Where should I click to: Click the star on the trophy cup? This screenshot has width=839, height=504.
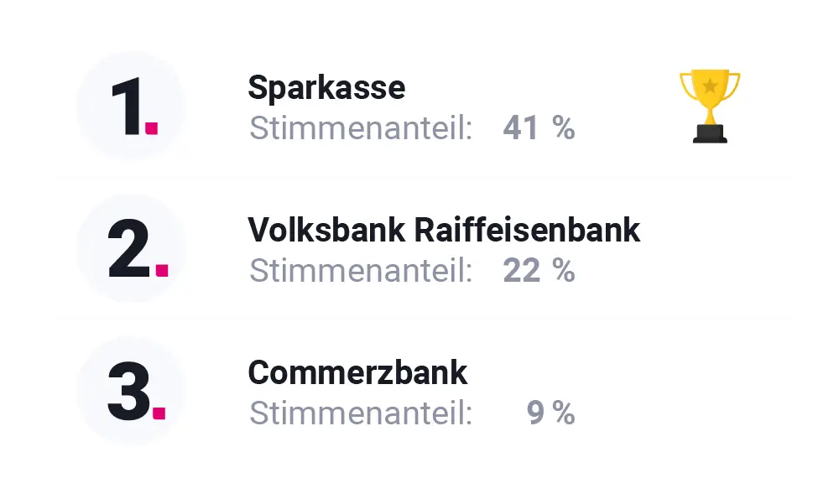[710, 86]
